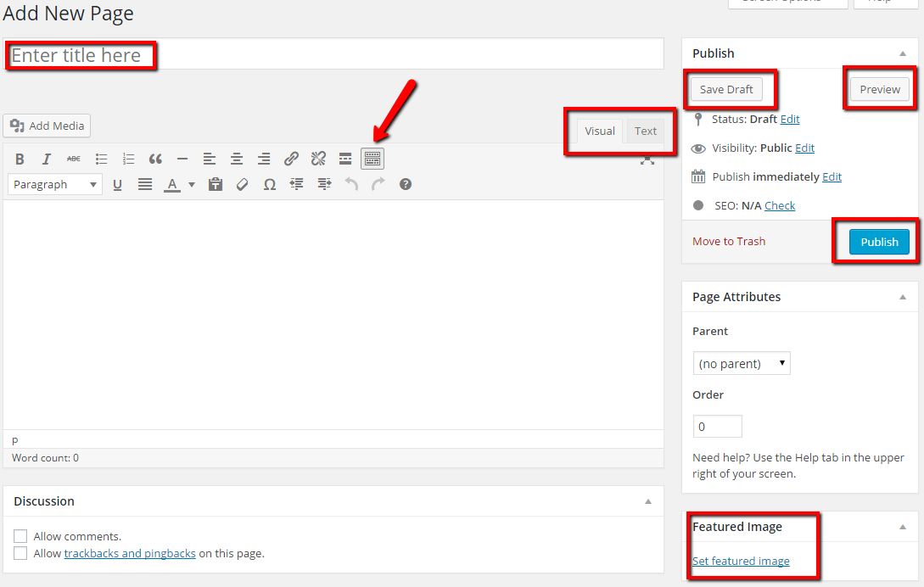Insert a bulleted list
The image size is (924, 587).
point(101,159)
